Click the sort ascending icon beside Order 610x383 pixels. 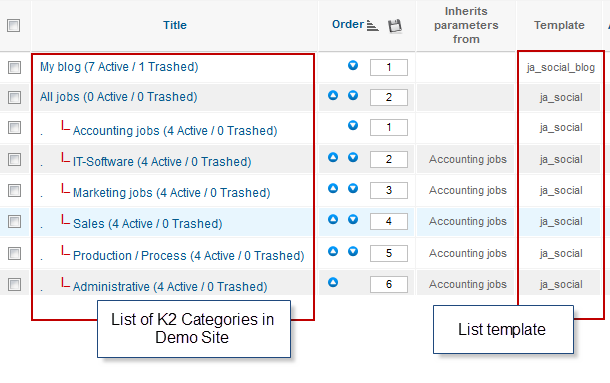(373, 26)
